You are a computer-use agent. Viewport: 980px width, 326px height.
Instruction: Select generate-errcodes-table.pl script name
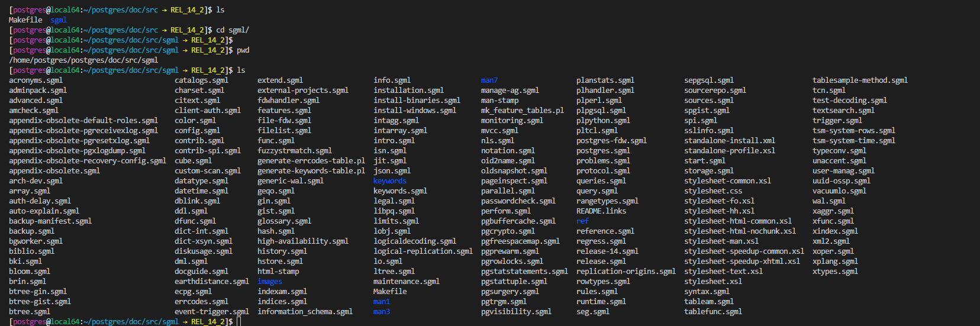pyautogui.click(x=311, y=161)
